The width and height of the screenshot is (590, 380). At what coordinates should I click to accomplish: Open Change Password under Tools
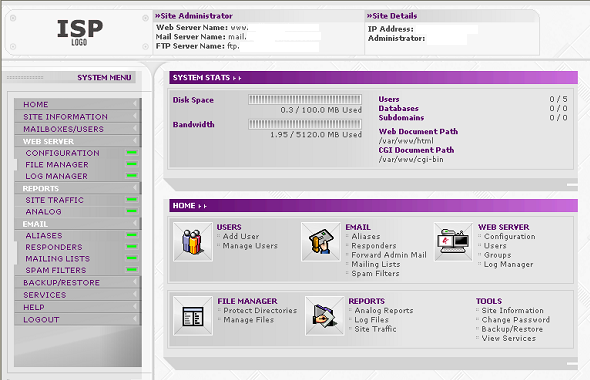tap(515, 320)
